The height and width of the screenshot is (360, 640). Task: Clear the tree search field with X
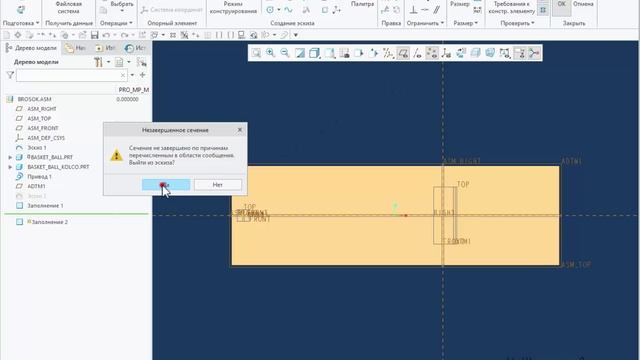point(122,75)
